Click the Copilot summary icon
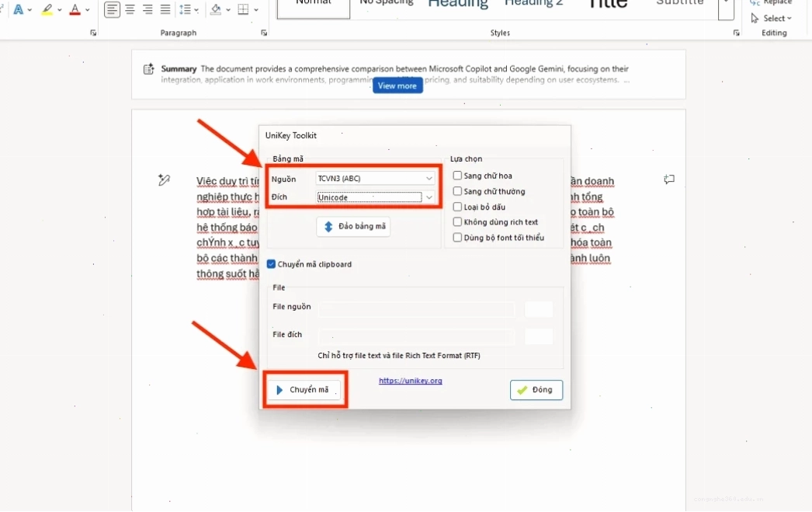This screenshot has width=812, height=512. [148, 68]
